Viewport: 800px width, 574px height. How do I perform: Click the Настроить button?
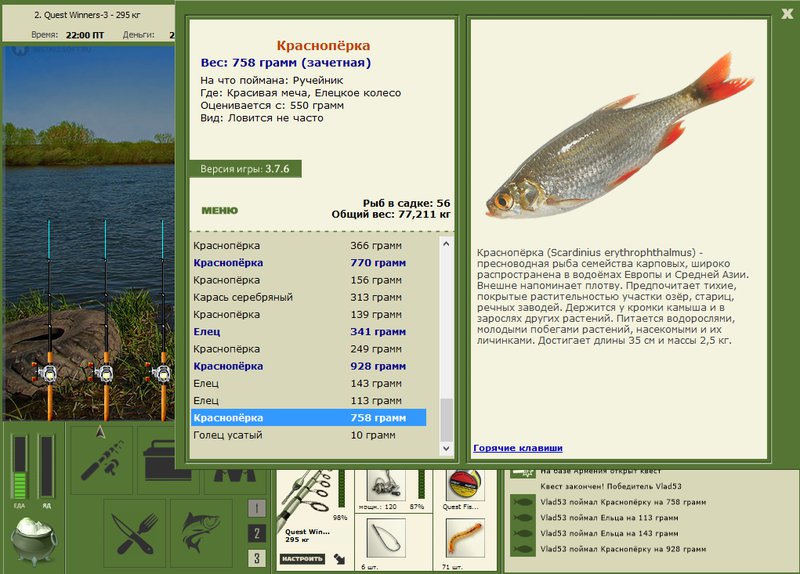click(302, 559)
